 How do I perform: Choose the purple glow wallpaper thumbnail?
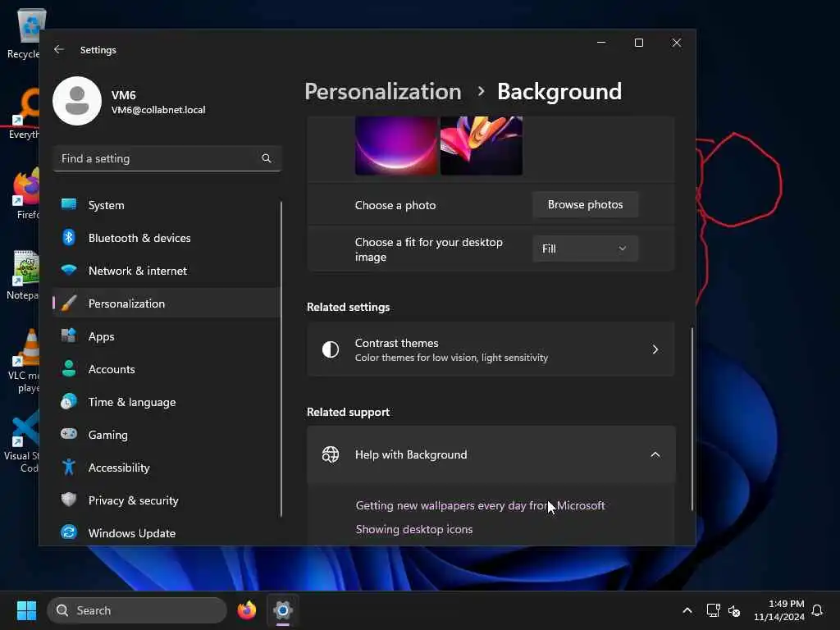coord(396,145)
